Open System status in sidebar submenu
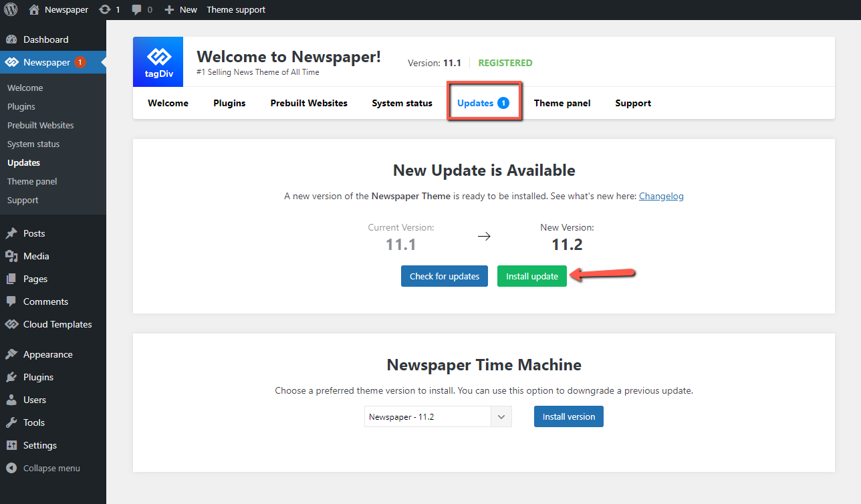The height and width of the screenshot is (504, 861). (33, 144)
